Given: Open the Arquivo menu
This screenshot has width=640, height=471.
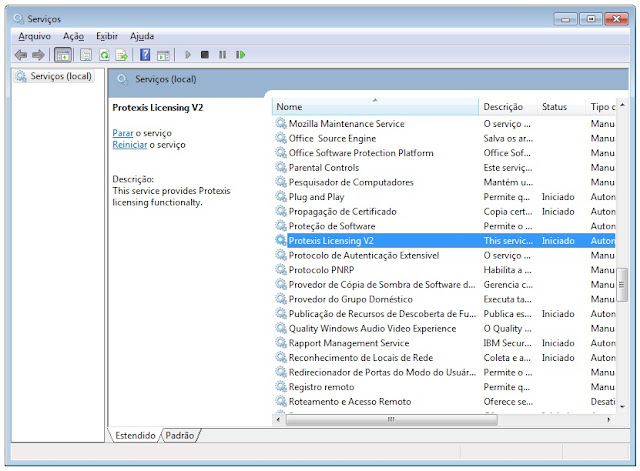Looking at the screenshot, I should 34,36.
